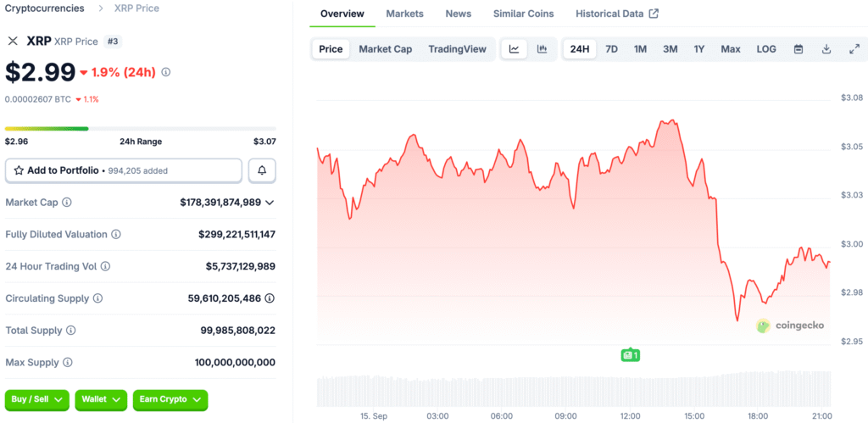Click the $299,221,511,147 valuation value
The image size is (868, 423).
click(x=237, y=235)
